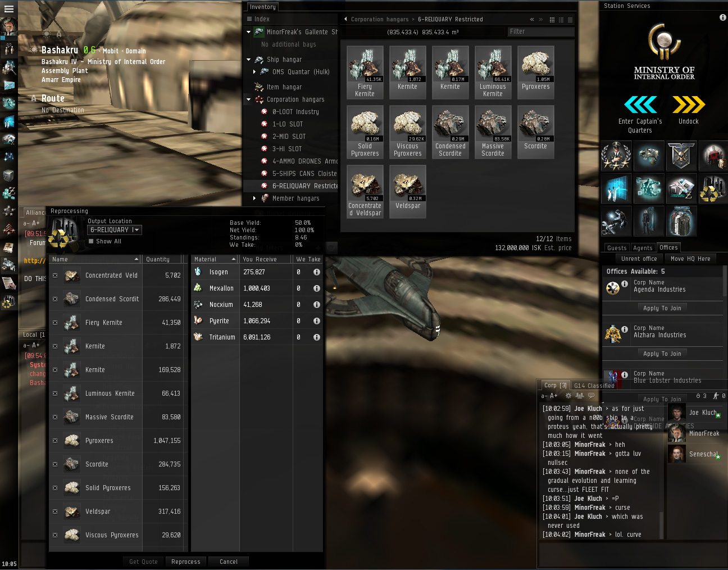The height and width of the screenshot is (570, 728).
Task: Open the G14 Classified chat tab
Action: click(594, 386)
